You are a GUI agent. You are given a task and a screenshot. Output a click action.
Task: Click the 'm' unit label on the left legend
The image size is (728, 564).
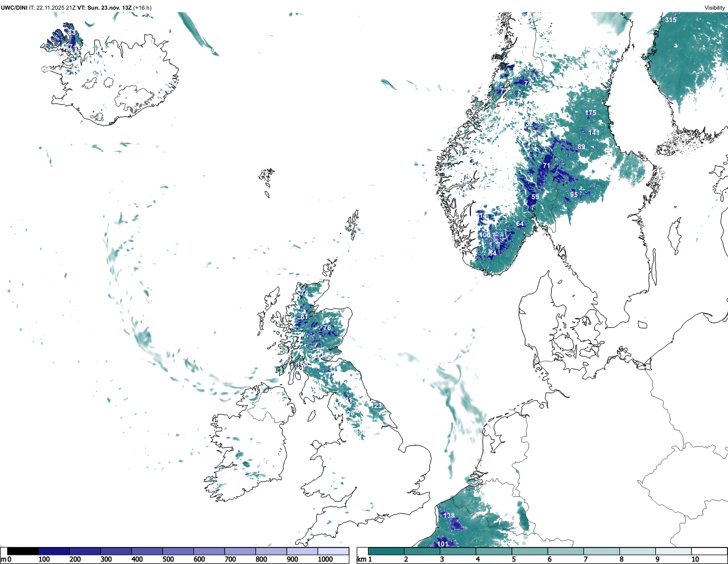pos(3,559)
